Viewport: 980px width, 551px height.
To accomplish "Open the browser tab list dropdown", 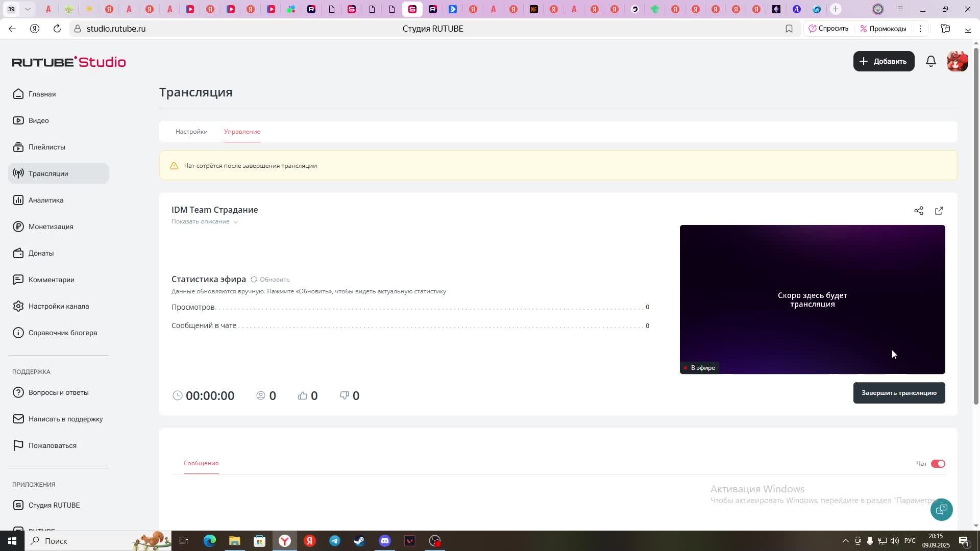I will coord(28,9).
